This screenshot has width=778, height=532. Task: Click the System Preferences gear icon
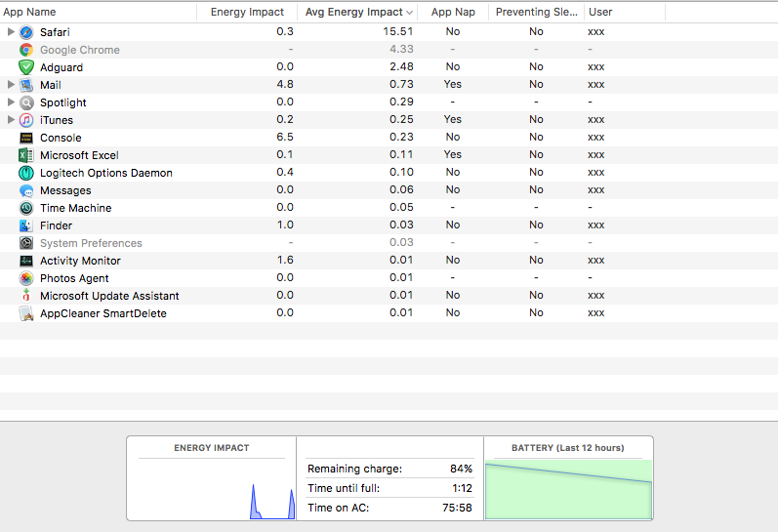coord(26,243)
